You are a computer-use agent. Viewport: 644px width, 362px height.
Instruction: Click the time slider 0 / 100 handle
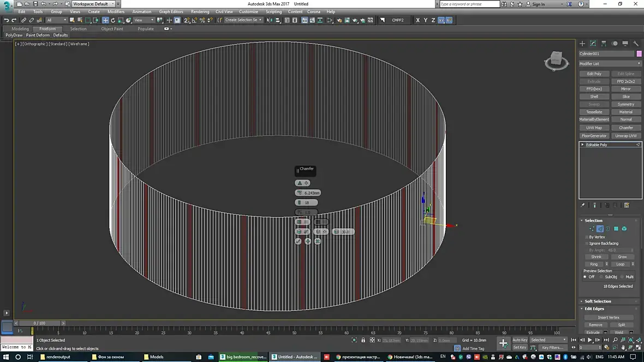(x=39, y=323)
